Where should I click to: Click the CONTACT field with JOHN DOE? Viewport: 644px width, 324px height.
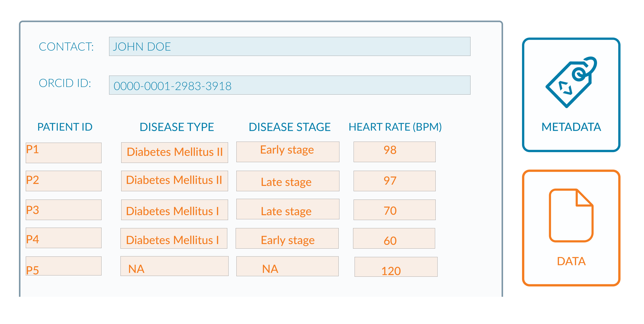click(x=290, y=47)
